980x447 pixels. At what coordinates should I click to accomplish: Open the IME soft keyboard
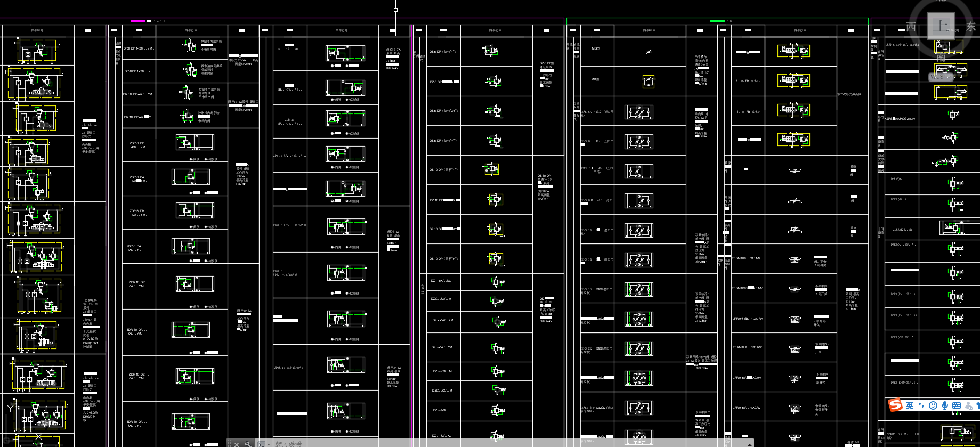point(957,405)
